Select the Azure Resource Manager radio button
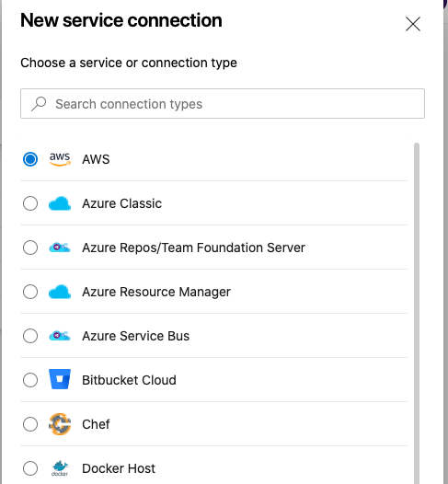 tap(30, 292)
